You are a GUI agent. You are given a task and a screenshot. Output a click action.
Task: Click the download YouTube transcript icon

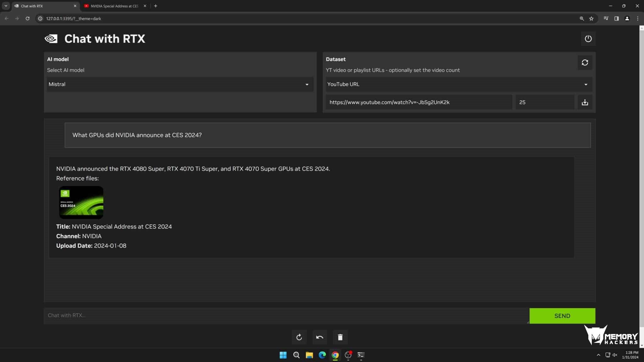pos(585,102)
